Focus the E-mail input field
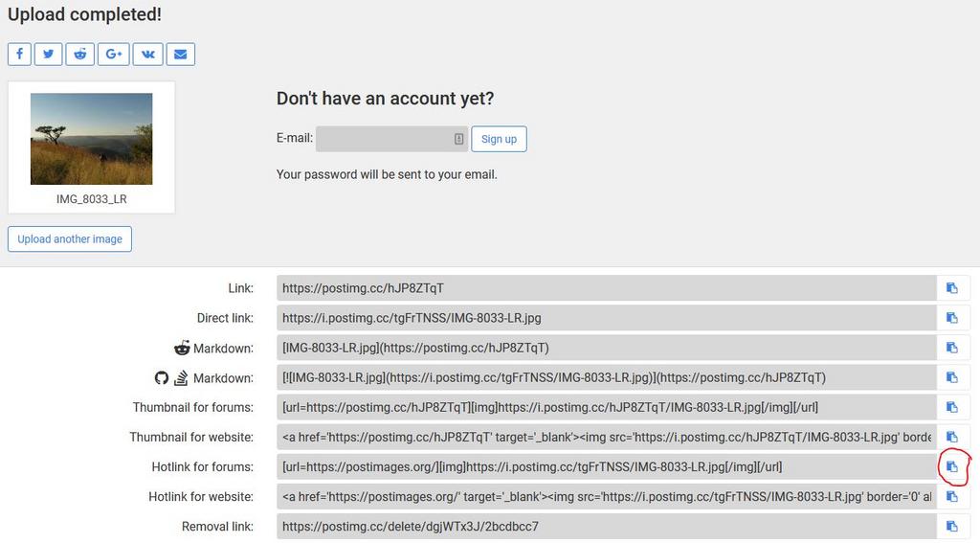This screenshot has width=980, height=543. (391, 139)
